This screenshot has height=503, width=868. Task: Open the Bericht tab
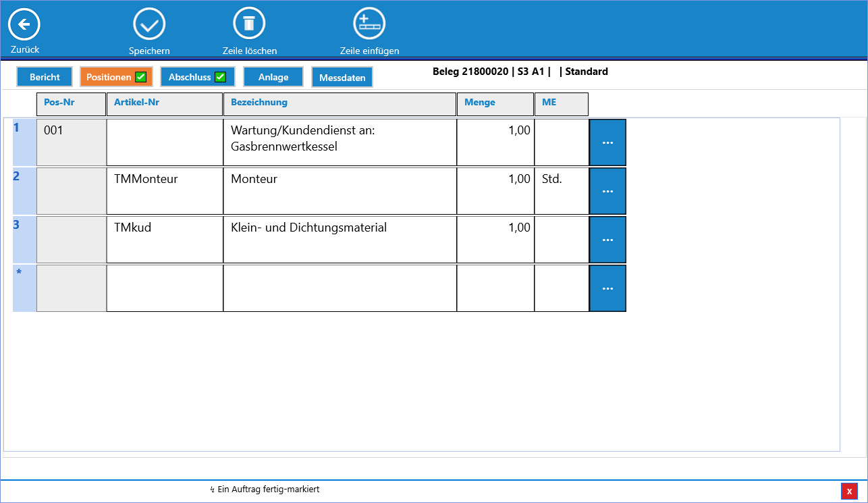[x=45, y=77]
